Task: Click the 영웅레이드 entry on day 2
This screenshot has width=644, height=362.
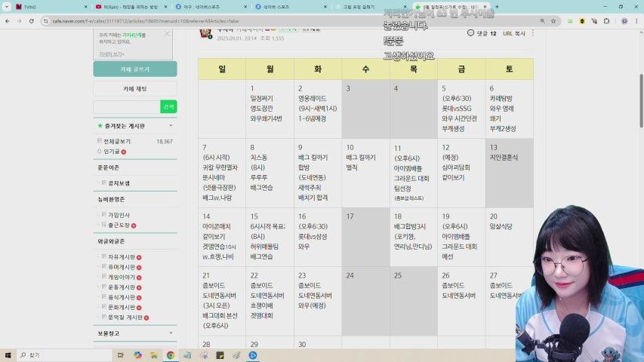Action: click(312, 99)
